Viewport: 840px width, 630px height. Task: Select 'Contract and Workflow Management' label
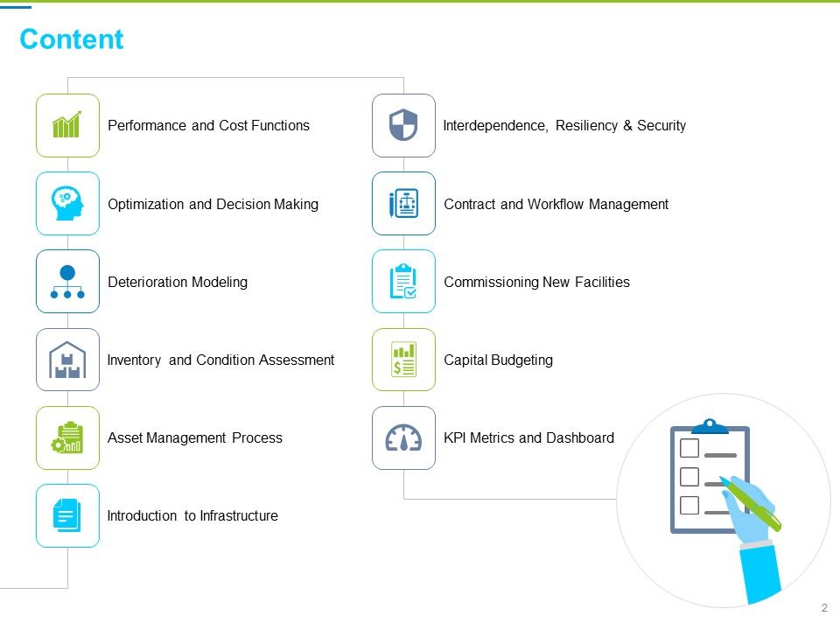click(x=556, y=204)
